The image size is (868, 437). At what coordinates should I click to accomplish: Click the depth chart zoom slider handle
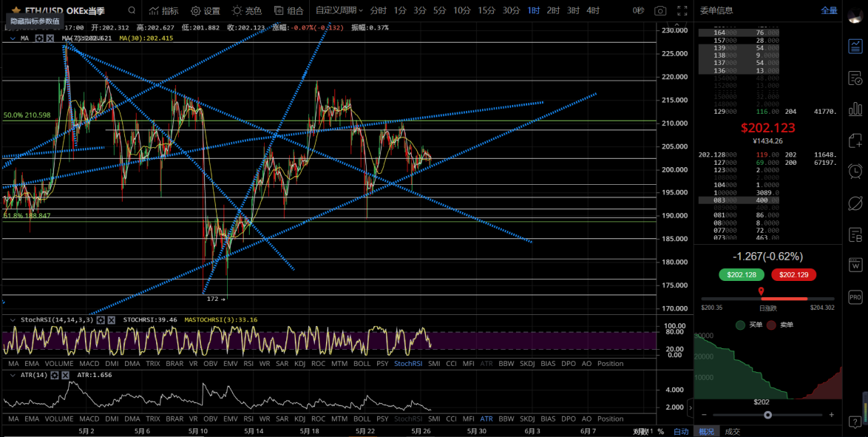tap(768, 415)
